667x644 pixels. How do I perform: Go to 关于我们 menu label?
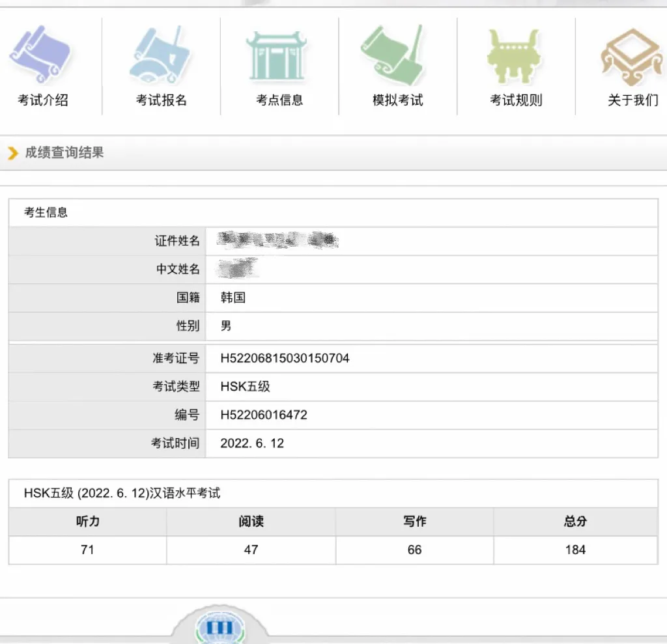coord(633,100)
